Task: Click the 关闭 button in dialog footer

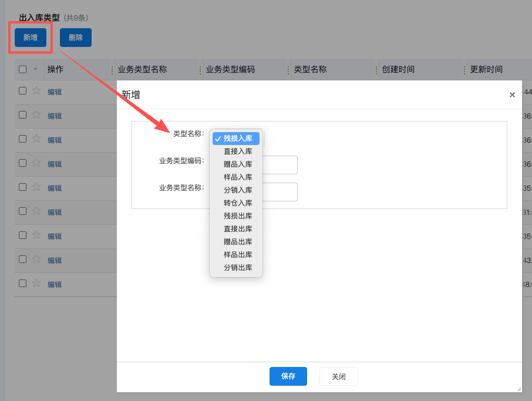Action: (x=339, y=376)
